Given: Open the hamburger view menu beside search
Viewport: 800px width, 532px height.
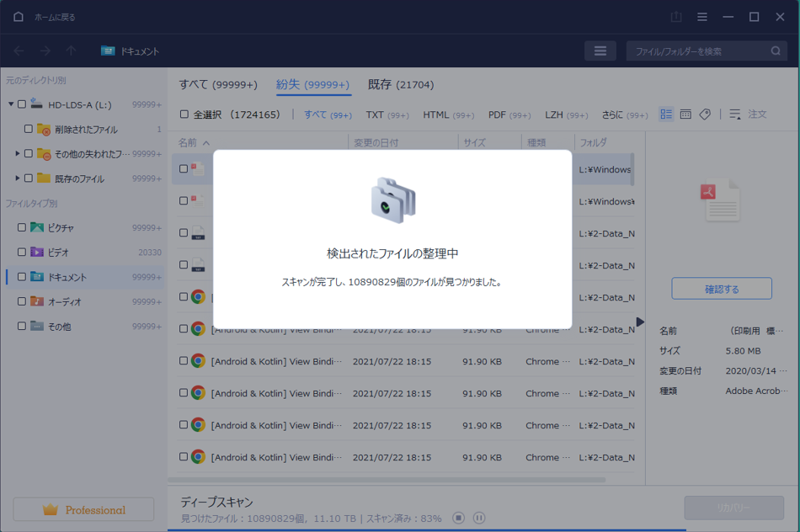Looking at the screenshot, I should pos(600,51).
